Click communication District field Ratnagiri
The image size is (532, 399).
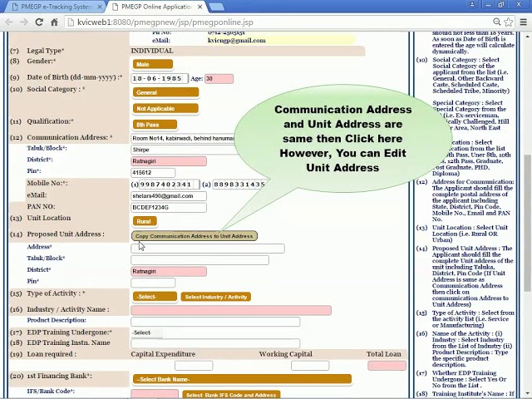(x=169, y=161)
